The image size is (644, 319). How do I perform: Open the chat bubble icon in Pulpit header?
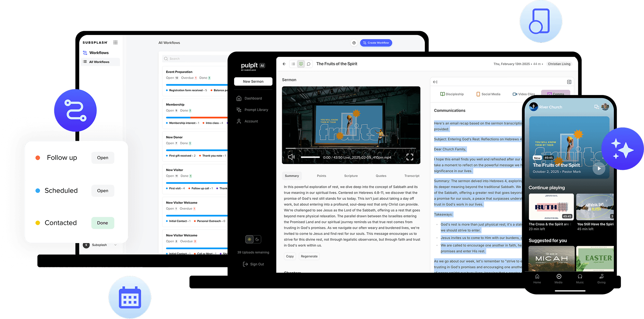308,64
